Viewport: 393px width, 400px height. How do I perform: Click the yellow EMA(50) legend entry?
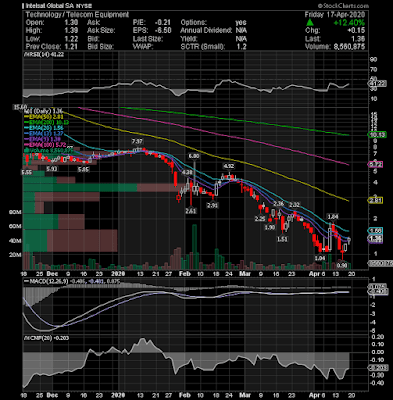tap(43, 117)
